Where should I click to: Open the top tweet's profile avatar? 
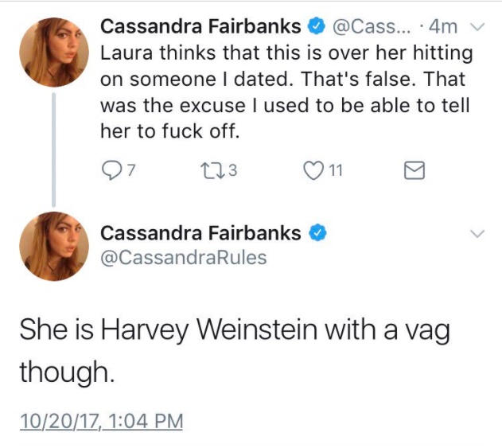(x=53, y=52)
